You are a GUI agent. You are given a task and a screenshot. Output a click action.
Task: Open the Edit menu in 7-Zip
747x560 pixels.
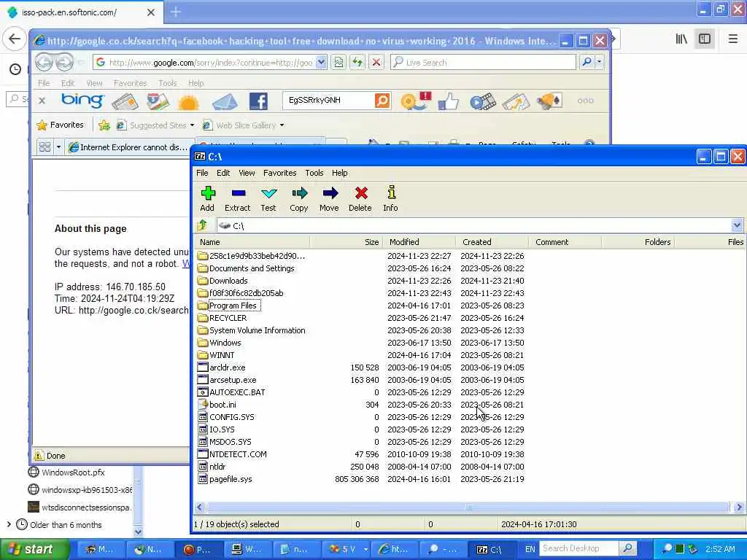point(223,173)
